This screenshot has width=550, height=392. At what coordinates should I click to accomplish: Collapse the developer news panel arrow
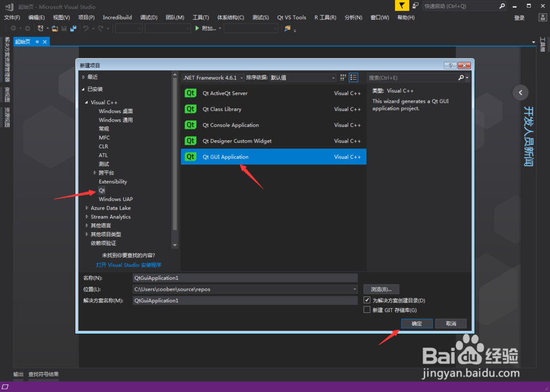[x=520, y=92]
